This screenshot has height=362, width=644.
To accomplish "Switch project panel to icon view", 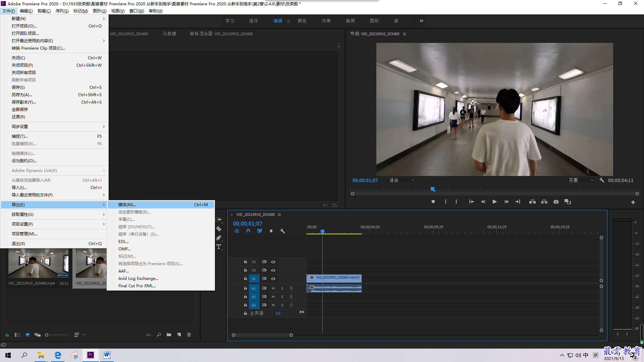I will coord(28,335).
